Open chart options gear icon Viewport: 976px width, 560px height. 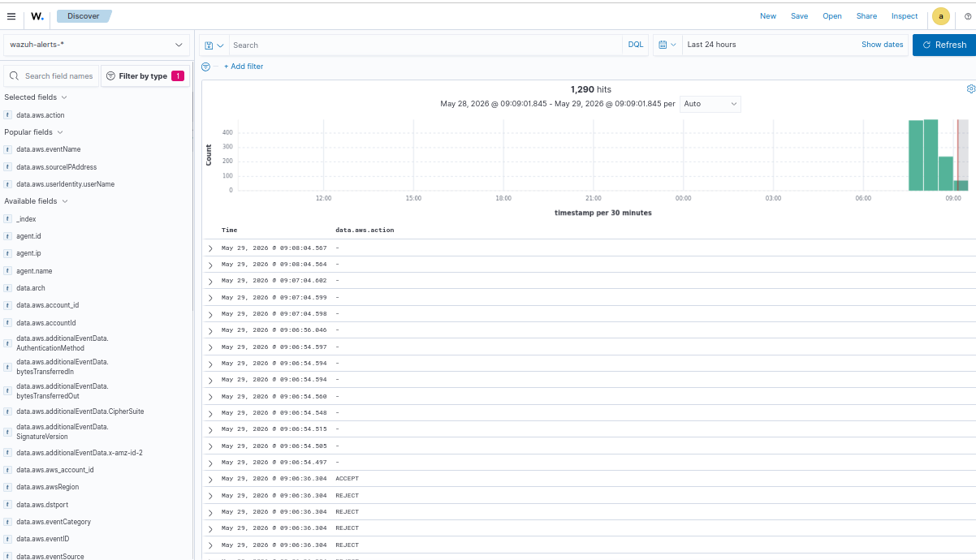point(970,88)
